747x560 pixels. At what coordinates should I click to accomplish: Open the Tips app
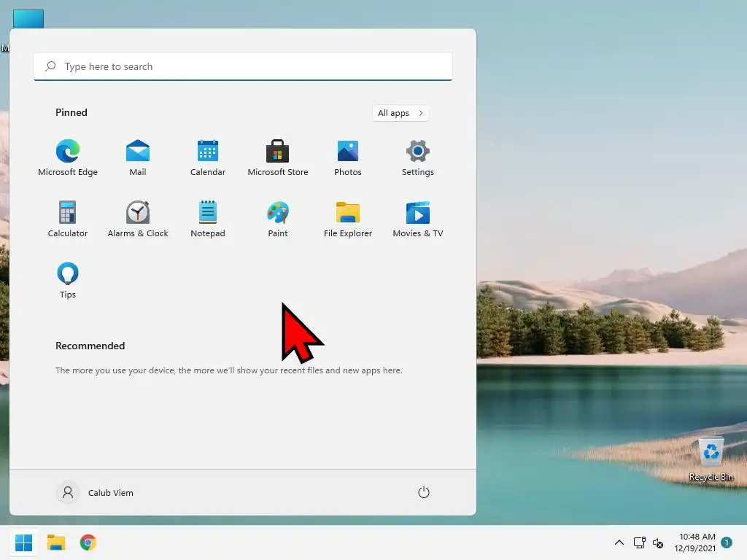click(x=68, y=281)
